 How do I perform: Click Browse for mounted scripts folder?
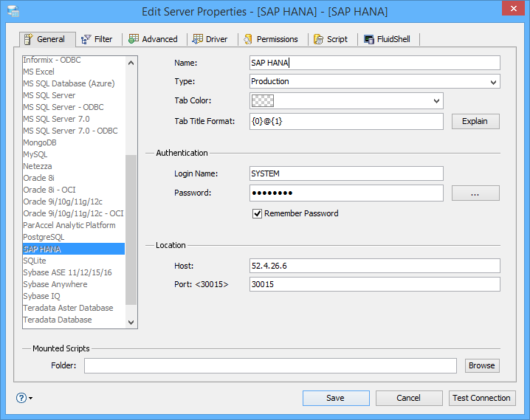click(x=482, y=365)
